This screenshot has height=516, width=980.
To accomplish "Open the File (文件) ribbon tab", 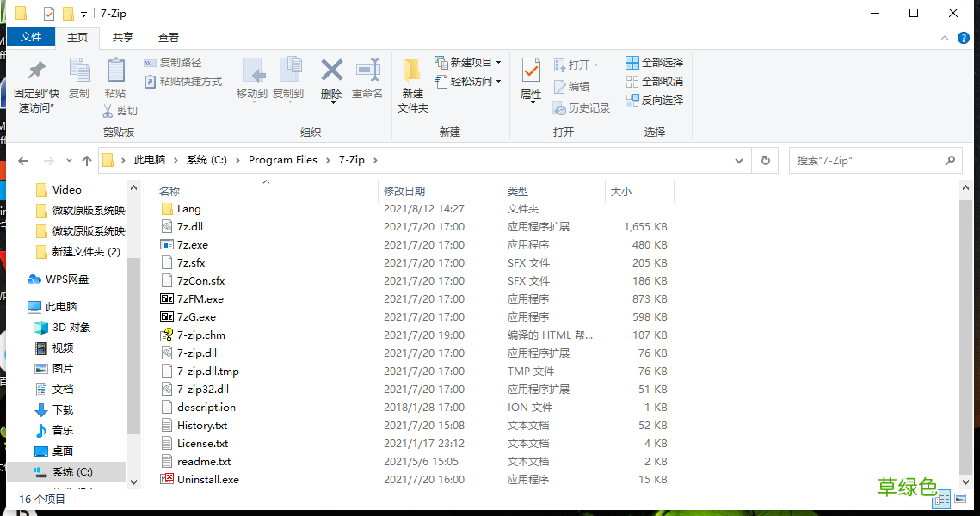I will click(31, 37).
